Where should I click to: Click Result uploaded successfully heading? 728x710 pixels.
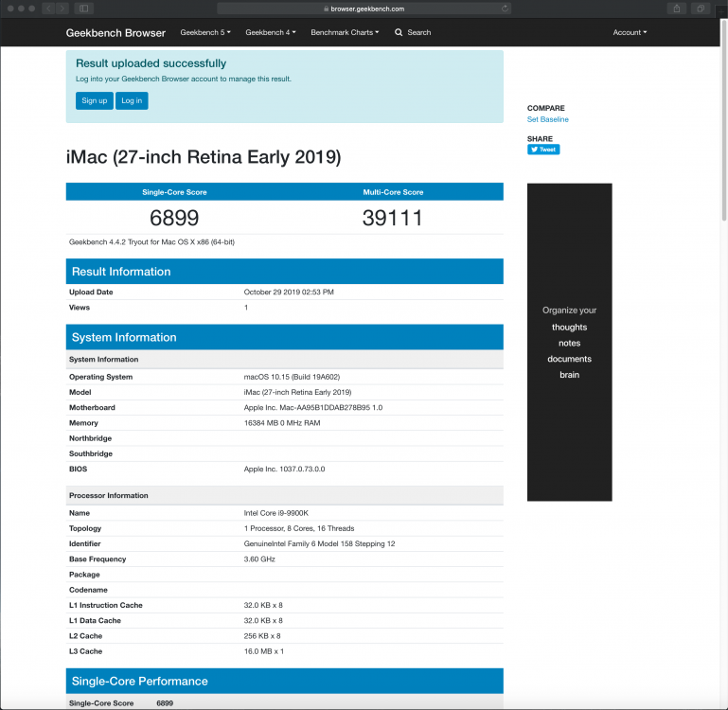[151, 63]
